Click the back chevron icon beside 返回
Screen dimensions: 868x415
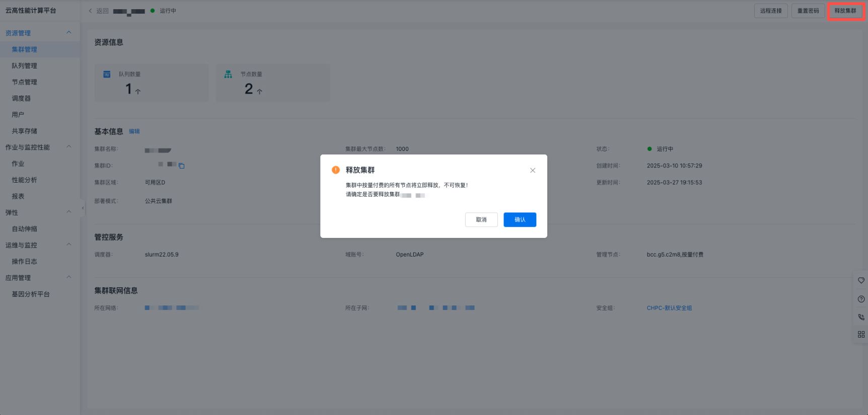pyautogui.click(x=91, y=11)
